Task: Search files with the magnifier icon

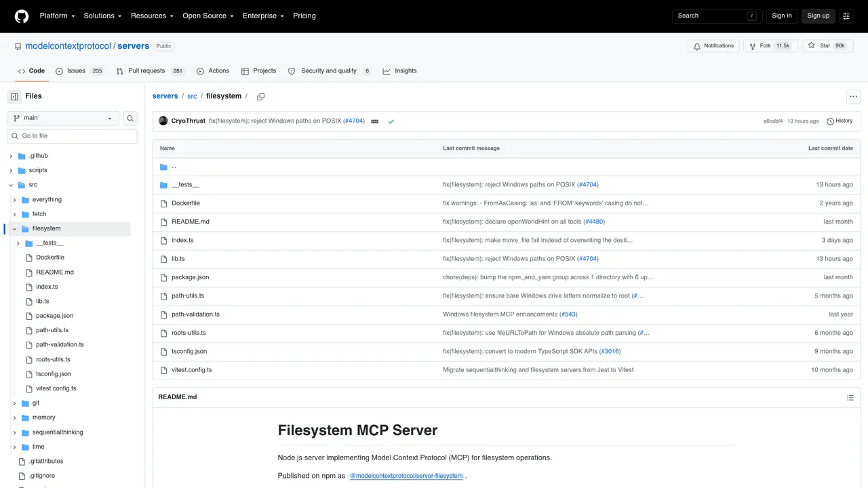Action: [x=130, y=118]
